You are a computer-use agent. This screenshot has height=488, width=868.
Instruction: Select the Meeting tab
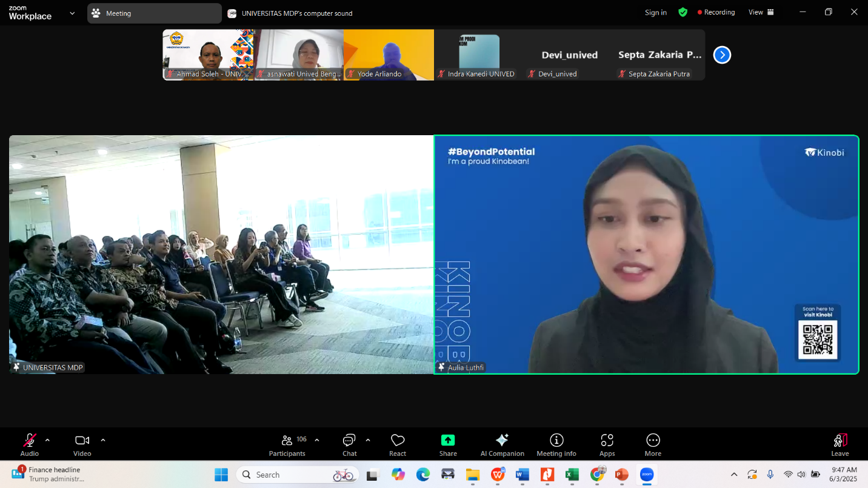pos(154,13)
